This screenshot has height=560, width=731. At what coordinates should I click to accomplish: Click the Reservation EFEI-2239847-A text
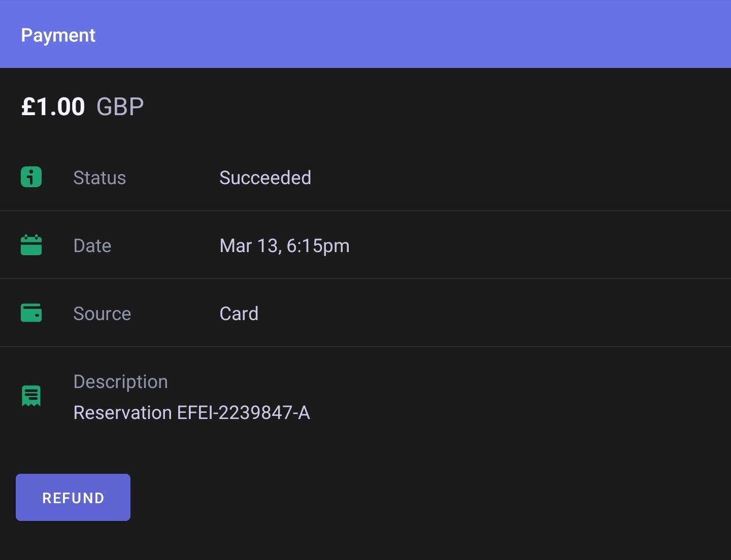(191, 412)
